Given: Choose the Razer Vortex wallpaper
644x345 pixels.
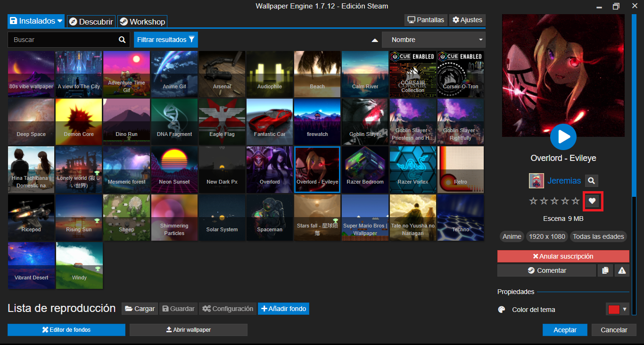Looking at the screenshot, I should tap(413, 169).
